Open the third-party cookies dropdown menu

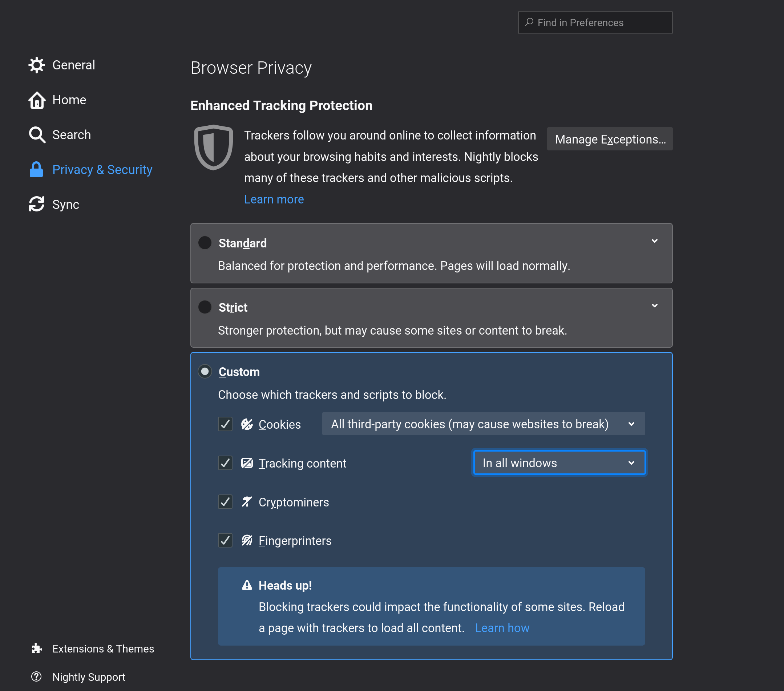(483, 424)
